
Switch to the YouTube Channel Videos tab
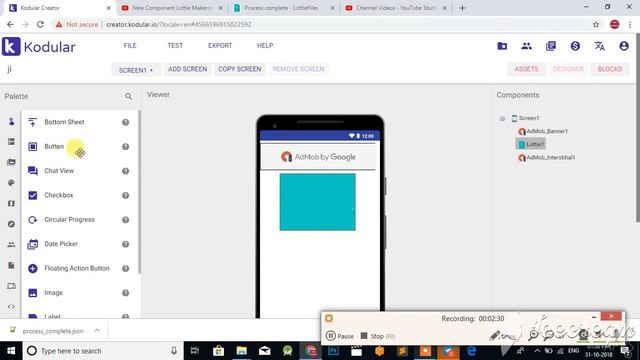[x=395, y=8]
